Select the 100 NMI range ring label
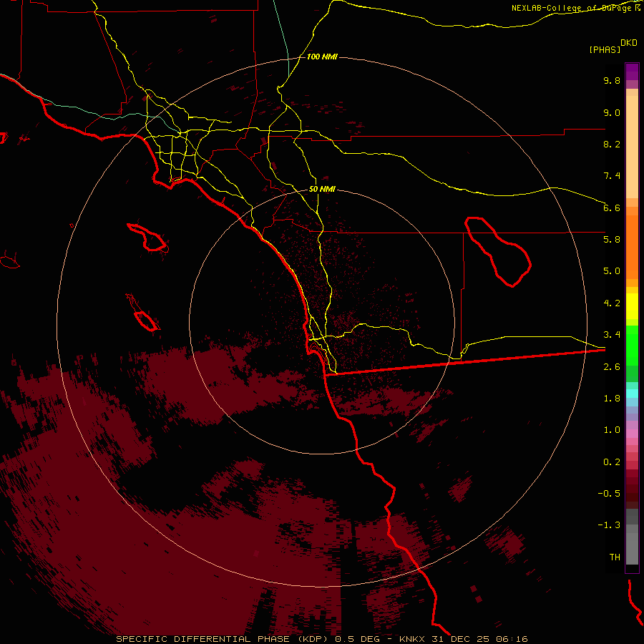This screenshot has width=644, height=644. tap(322, 57)
